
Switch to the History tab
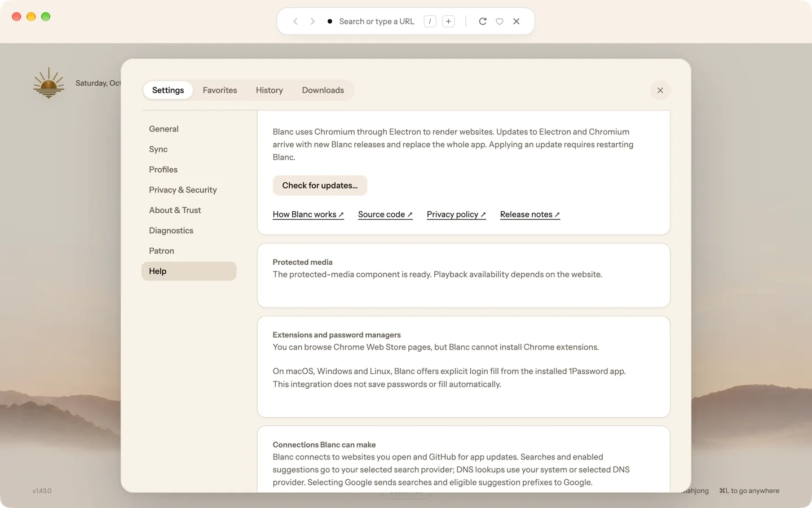[x=270, y=90]
